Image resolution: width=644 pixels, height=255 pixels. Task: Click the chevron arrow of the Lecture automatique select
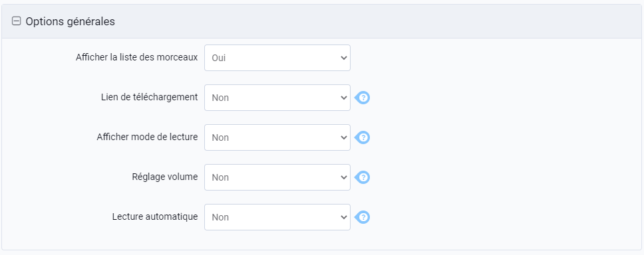click(344, 217)
